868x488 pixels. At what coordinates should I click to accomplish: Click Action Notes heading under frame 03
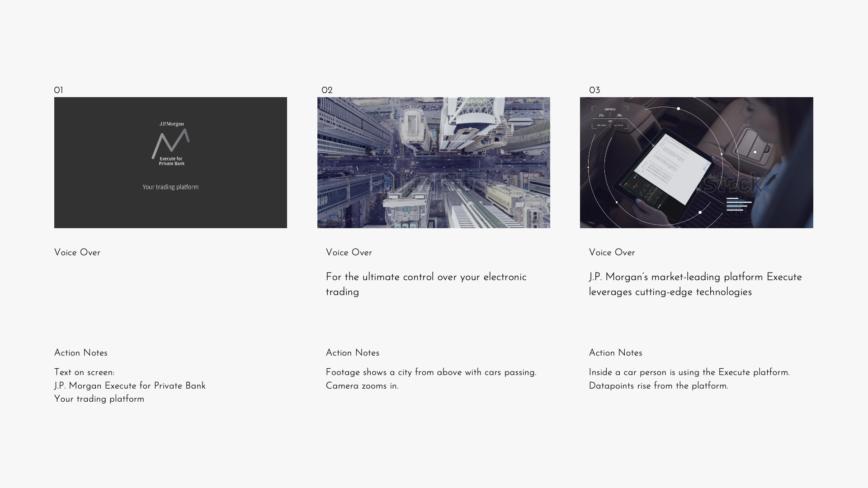[615, 353]
